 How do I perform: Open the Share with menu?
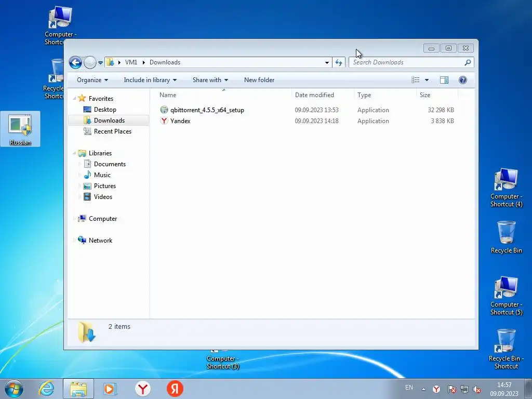tap(210, 80)
